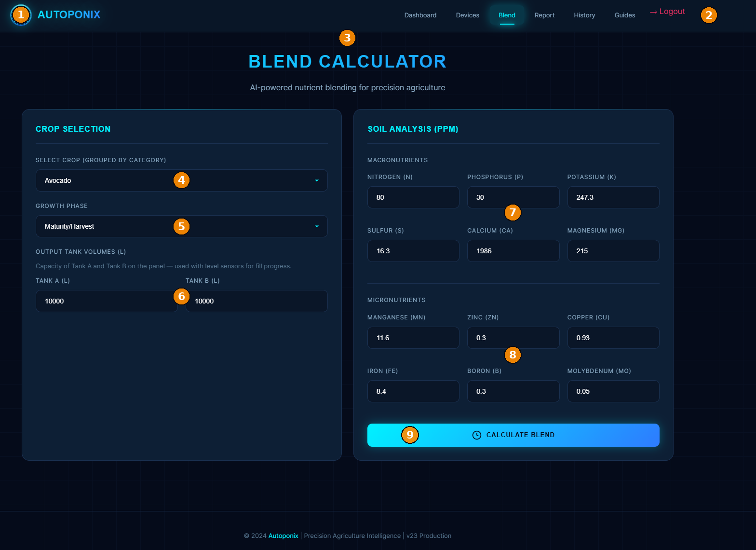This screenshot has height=550, width=756.
Task: Log out using the Logout link
Action: [667, 12]
